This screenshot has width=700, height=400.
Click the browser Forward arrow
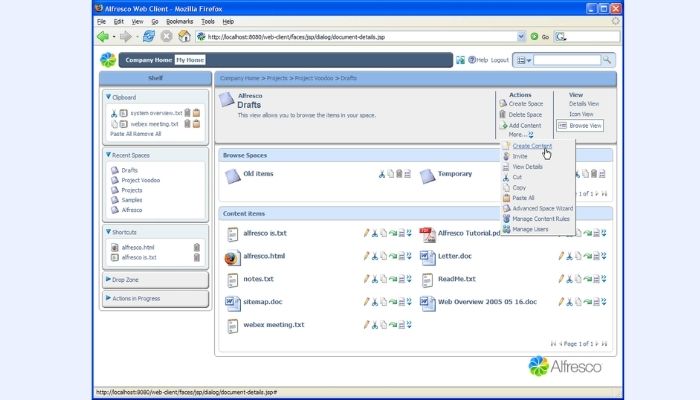(x=125, y=37)
